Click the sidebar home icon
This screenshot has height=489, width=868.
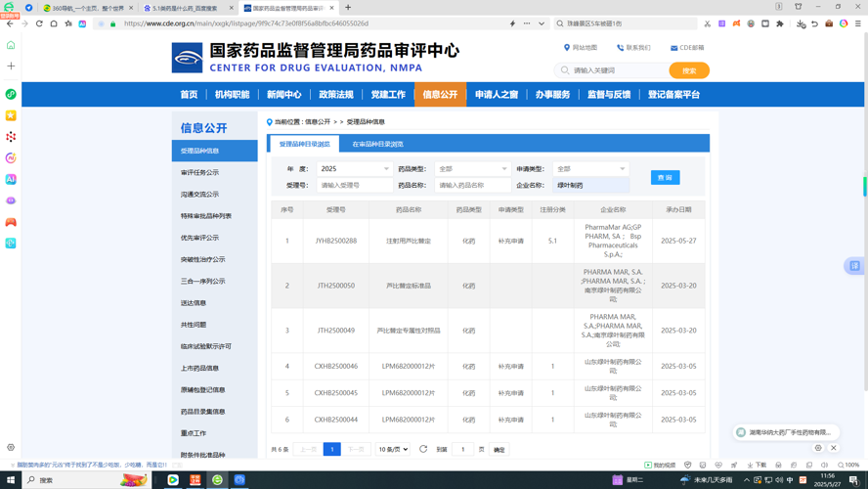(x=11, y=45)
